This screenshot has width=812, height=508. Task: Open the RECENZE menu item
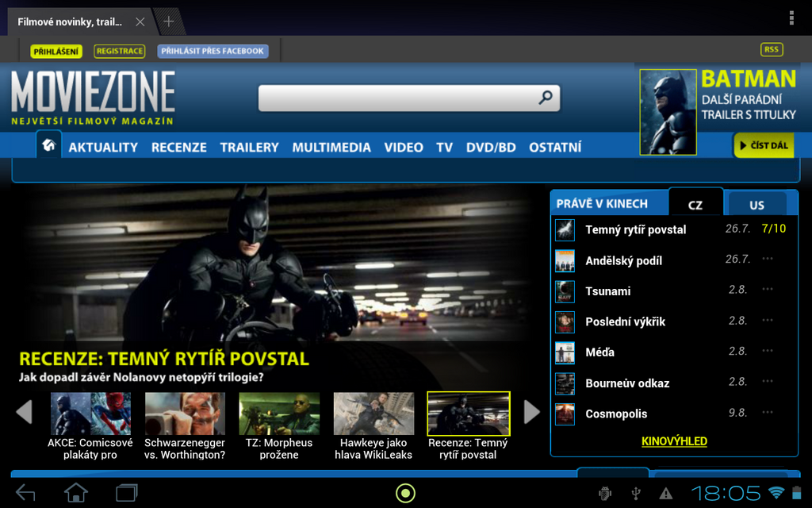178,147
